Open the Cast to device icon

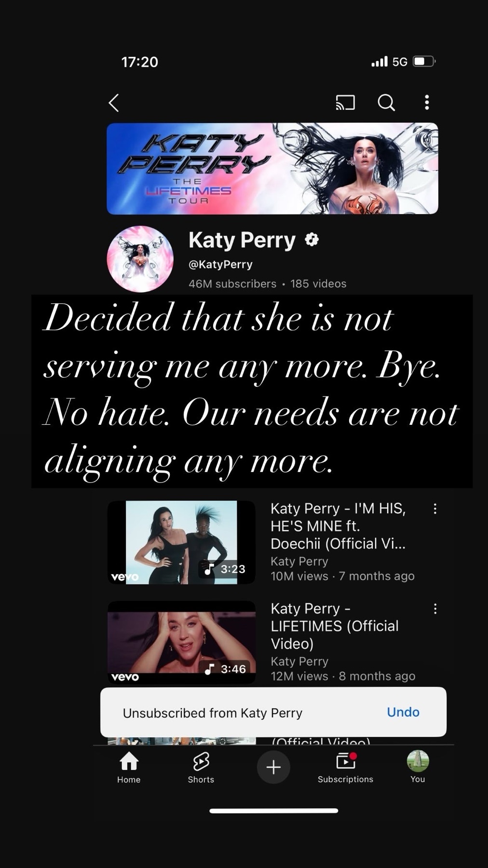[x=345, y=103]
